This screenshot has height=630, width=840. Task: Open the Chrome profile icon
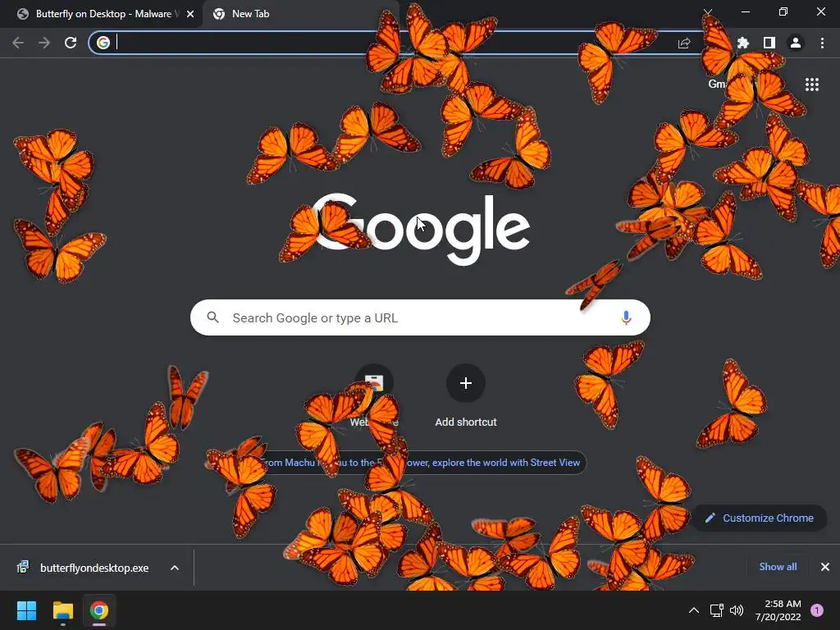coord(796,43)
